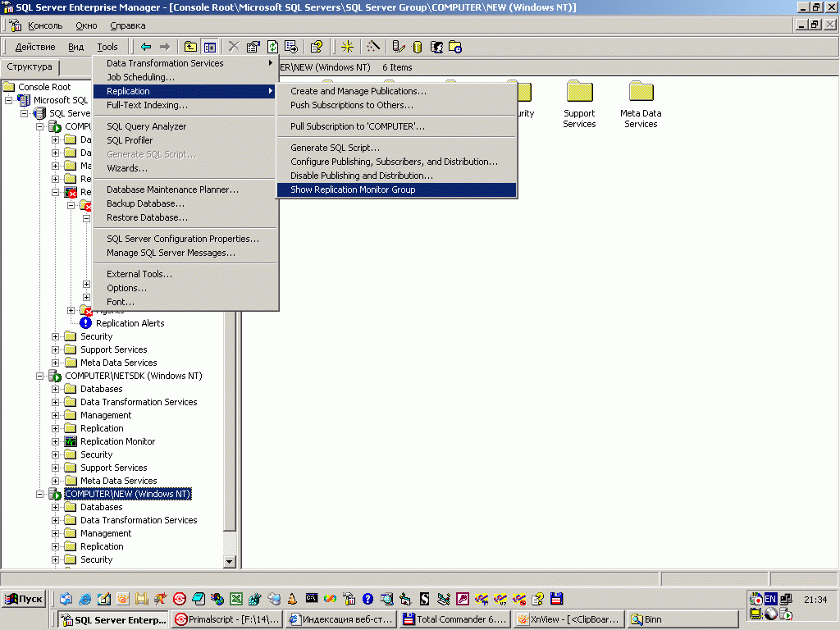Expand Data Transformation Services under COMPUTER\NEW

[x=55, y=520]
